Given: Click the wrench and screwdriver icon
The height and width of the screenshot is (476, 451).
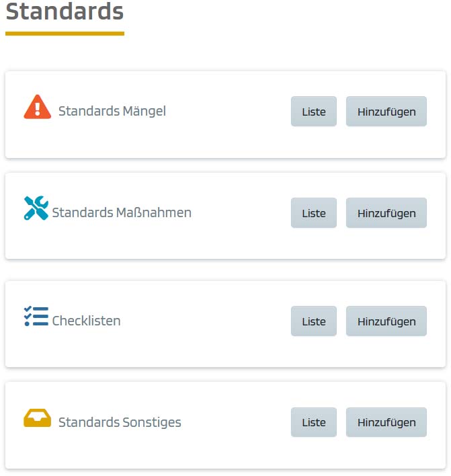Looking at the screenshot, I should point(36,208).
